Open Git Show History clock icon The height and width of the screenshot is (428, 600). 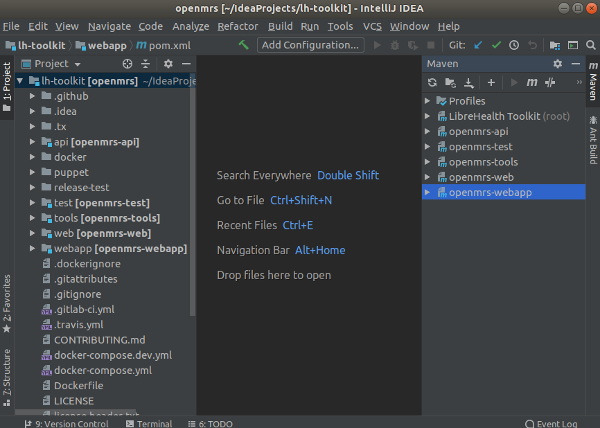[x=514, y=45]
